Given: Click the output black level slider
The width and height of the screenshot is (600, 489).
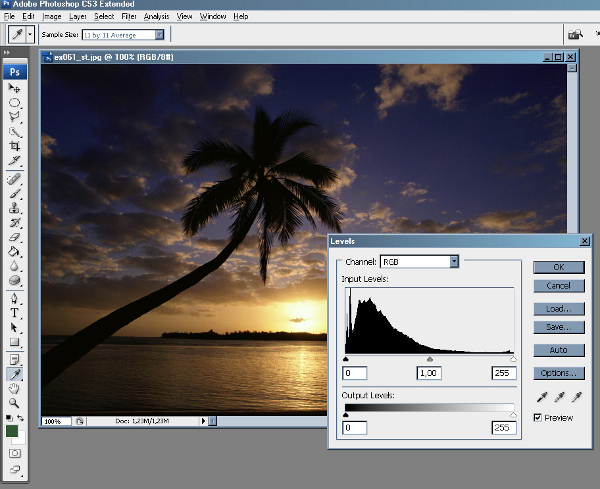Looking at the screenshot, I should tap(346, 415).
